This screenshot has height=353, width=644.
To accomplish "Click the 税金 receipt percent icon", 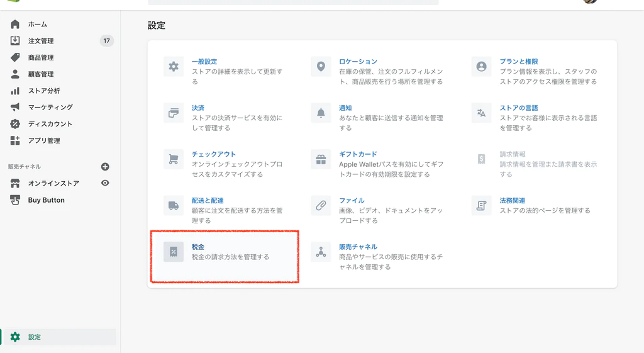I will click(174, 252).
